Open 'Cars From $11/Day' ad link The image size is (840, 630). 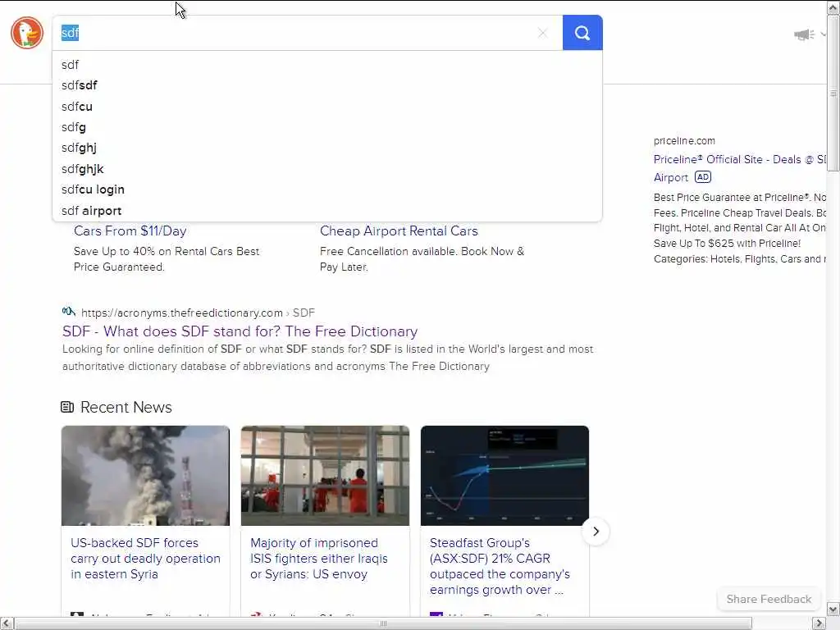pyautogui.click(x=130, y=231)
